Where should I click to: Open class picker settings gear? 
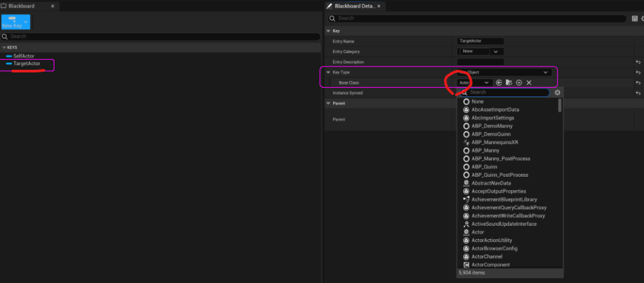point(558,92)
